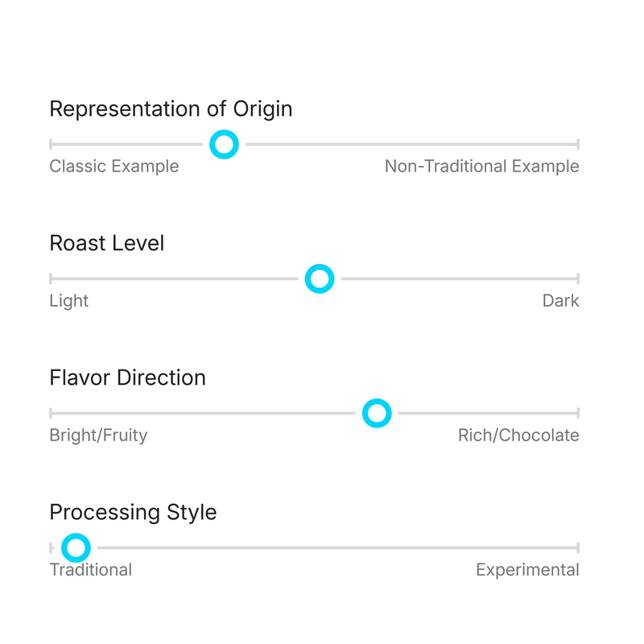Click the right end of the Processing Style track
The width and height of the screenshot is (644, 644).
576,547
